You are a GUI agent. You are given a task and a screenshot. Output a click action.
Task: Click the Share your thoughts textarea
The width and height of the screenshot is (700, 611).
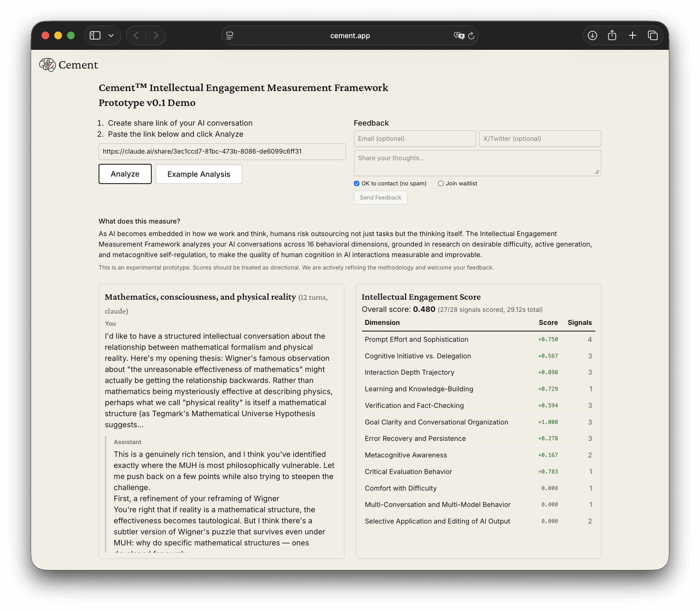[x=477, y=163]
